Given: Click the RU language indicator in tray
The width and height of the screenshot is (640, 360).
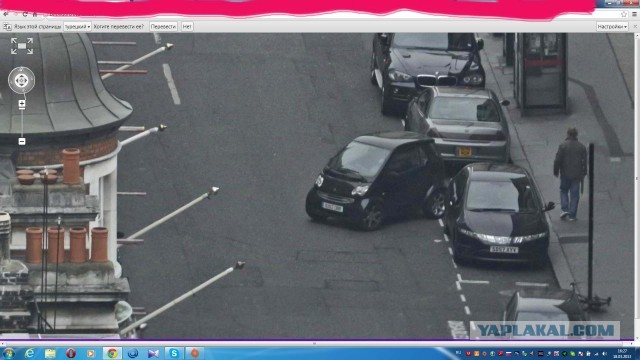Looking at the screenshot, I should click(x=458, y=353).
